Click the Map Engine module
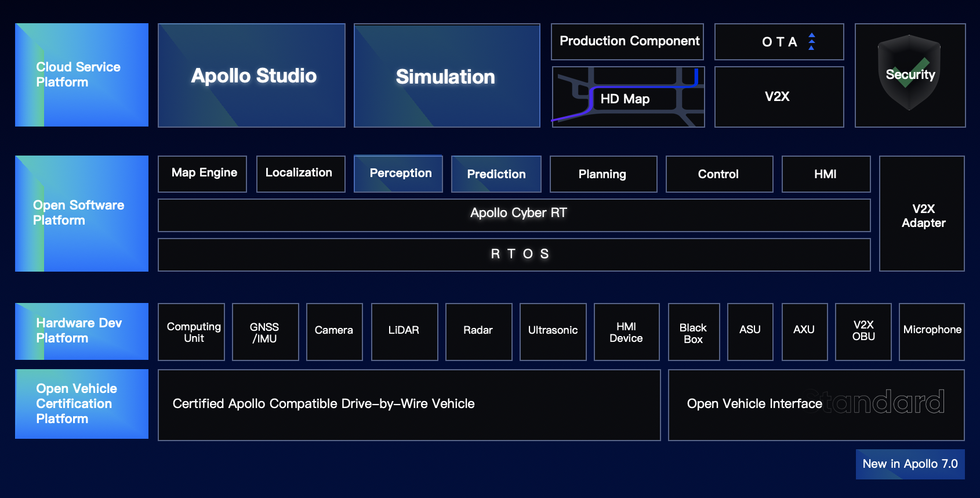980x498 pixels. click(202, 174)
